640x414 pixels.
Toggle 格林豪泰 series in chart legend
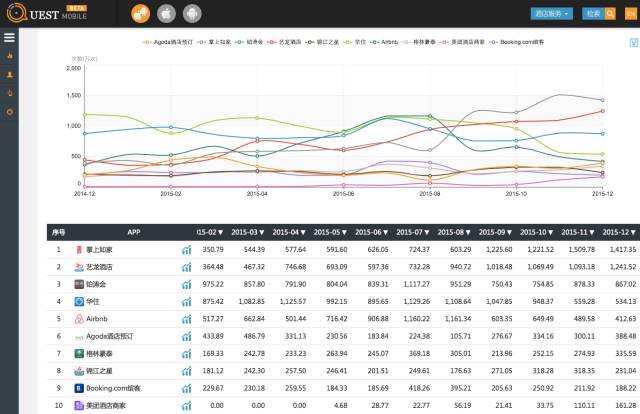coord(419,42)
